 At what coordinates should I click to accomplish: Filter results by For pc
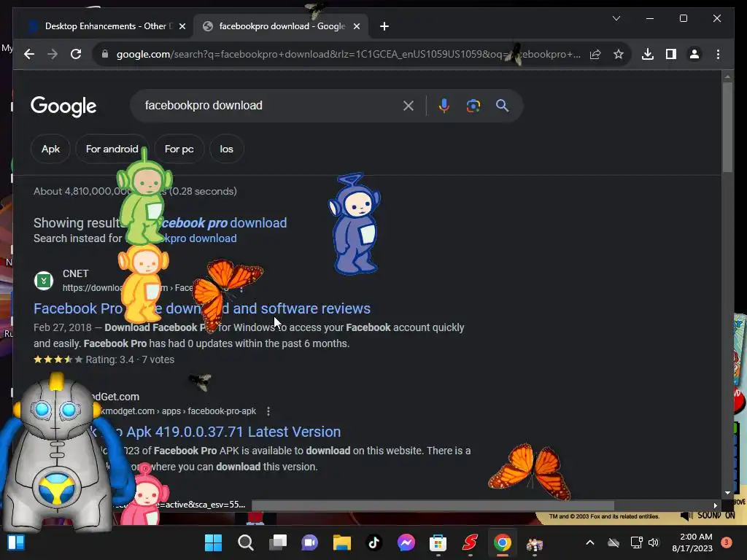[x=179, y=149]
